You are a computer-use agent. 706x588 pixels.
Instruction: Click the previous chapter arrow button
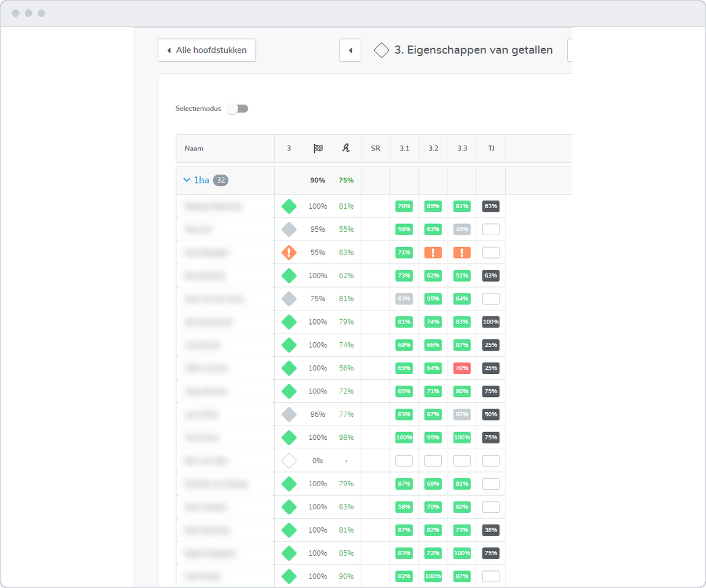(351, 50)
